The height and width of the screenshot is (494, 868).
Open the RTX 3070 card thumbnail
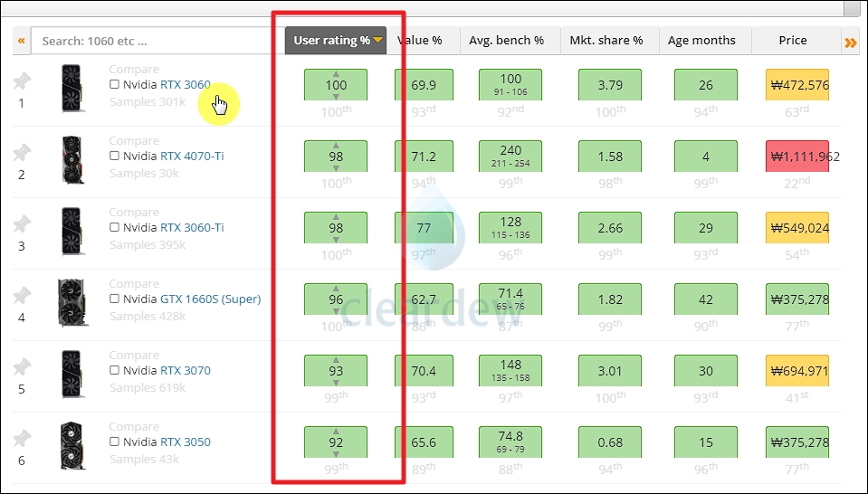point(72,374)
